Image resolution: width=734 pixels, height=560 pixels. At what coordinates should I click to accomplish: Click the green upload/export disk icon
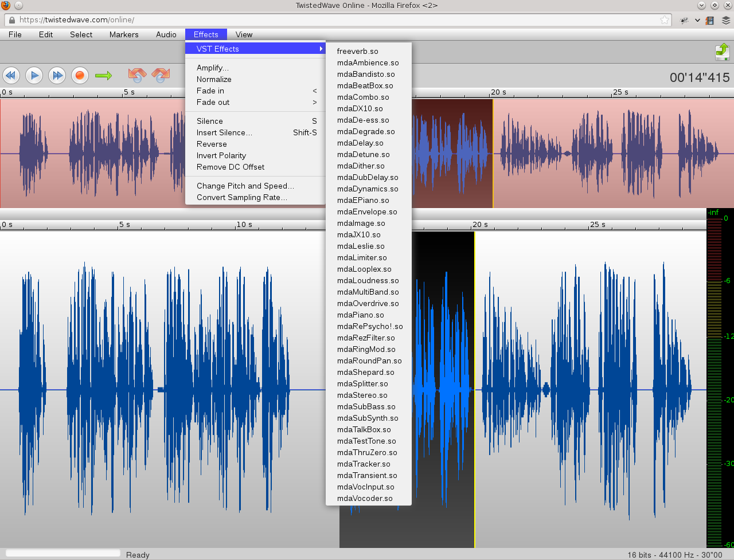pyautogui.click(x=722, y=52)
